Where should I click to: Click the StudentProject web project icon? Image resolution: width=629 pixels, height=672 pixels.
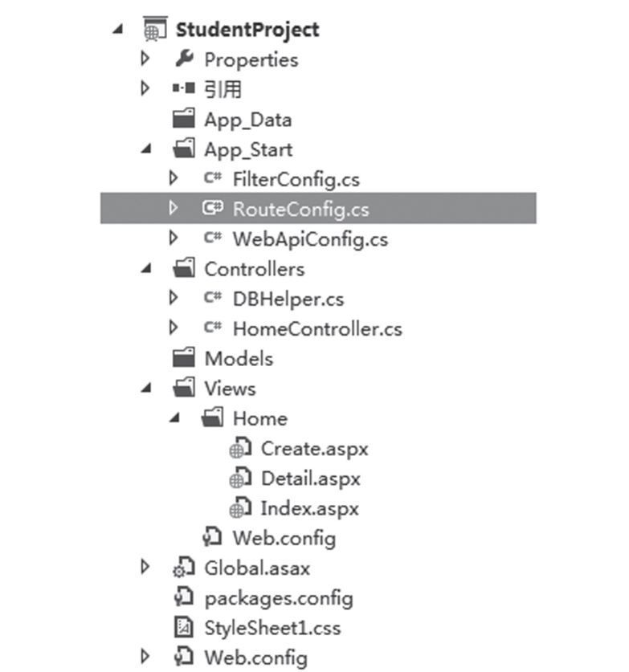coord(155,29)
